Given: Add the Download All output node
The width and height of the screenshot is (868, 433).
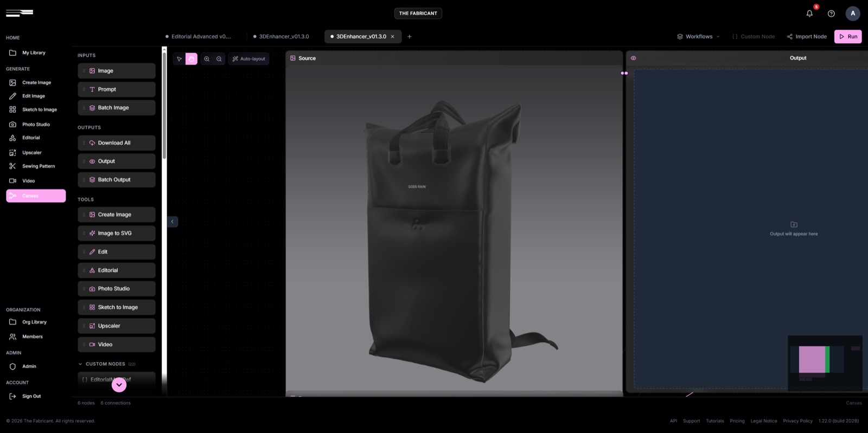Looking at the screenshot, I should click(x=117, y=143).
